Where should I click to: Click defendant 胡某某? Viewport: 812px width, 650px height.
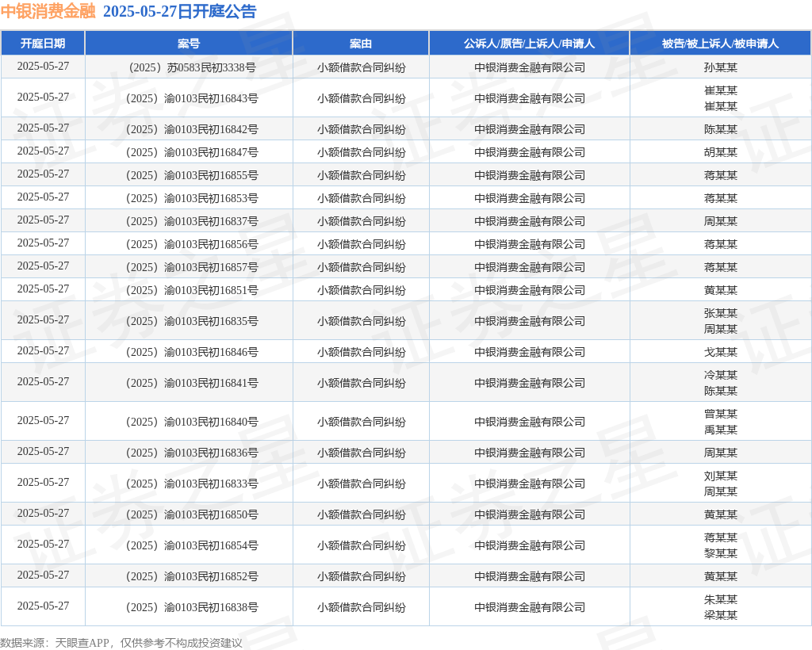(720, 152)
